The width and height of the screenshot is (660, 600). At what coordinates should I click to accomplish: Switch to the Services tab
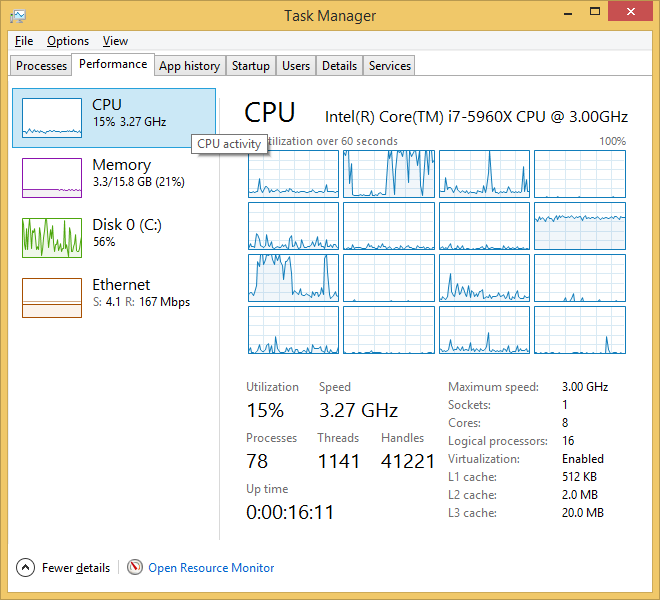389,66
